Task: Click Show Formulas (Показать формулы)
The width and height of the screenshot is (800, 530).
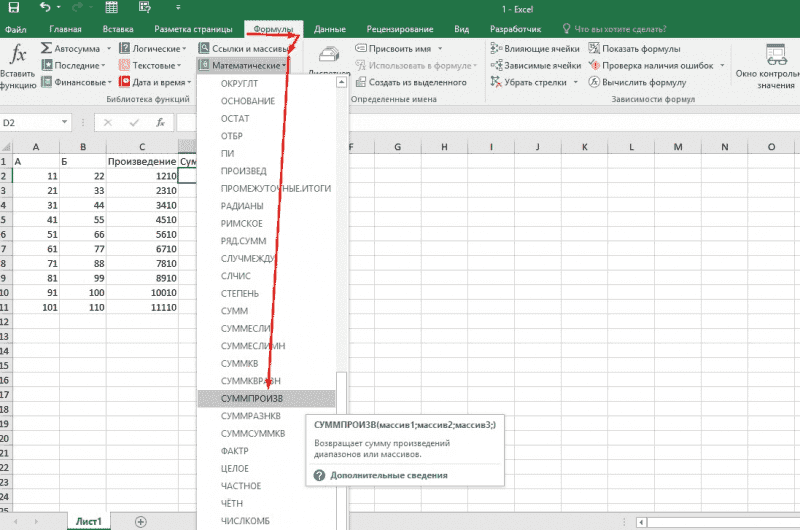Action: pos(640,47)
